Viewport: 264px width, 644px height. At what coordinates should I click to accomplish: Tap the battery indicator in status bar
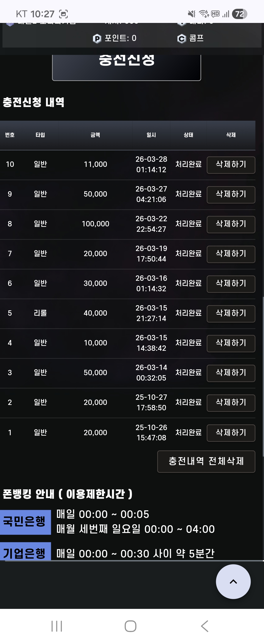pyautogui.click(x=240, y=14)
